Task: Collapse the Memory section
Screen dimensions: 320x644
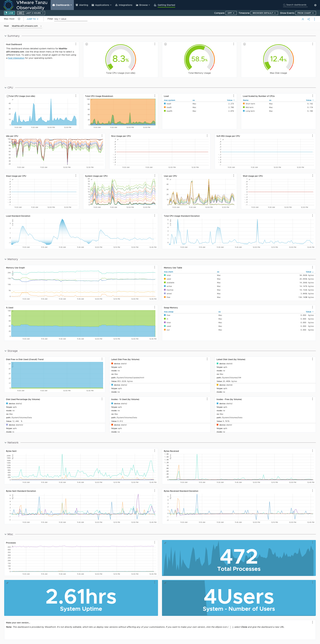Action: (x=5, y=259)
